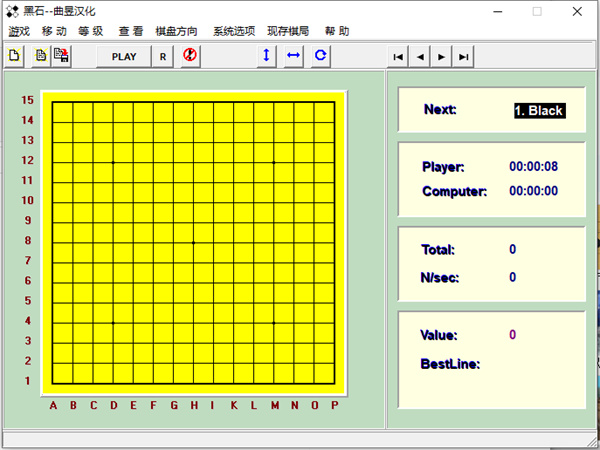
Task: Click the Player time 00:00:08
Action: click(x=533, y=166)
